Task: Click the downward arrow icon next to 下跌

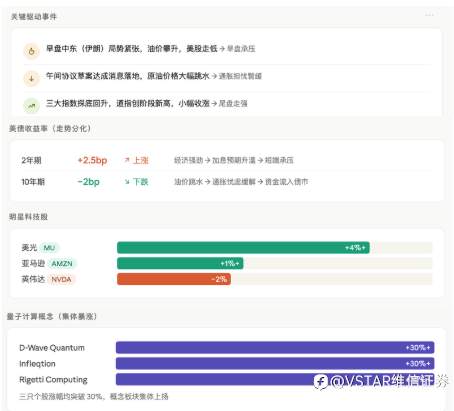Action: pyautogui.click(x=127, y=182)
